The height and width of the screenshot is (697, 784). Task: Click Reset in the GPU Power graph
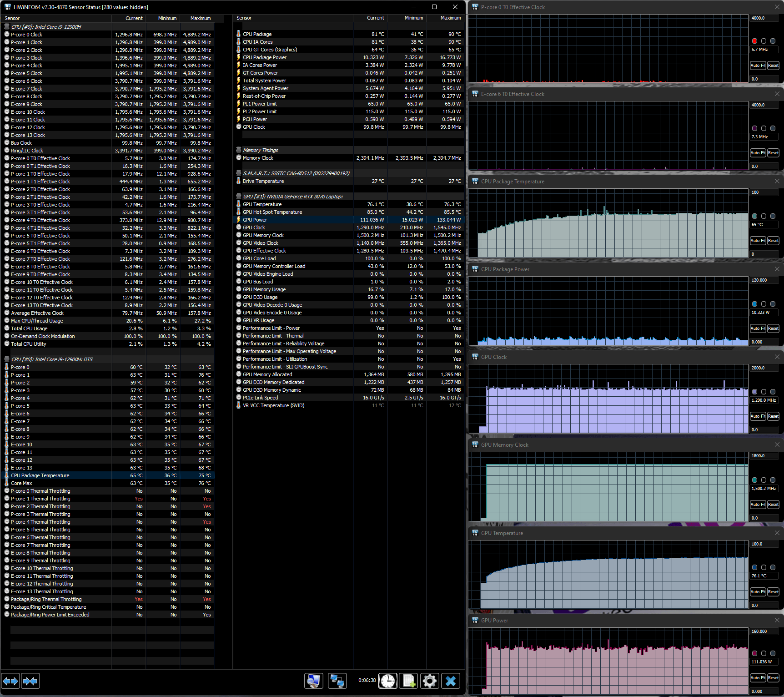click(774, 678)
